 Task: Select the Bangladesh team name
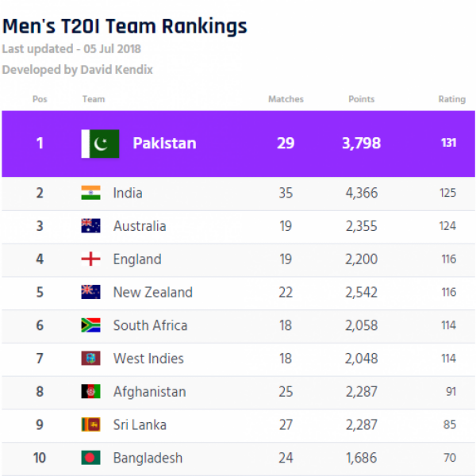click(x=148, y=458)
